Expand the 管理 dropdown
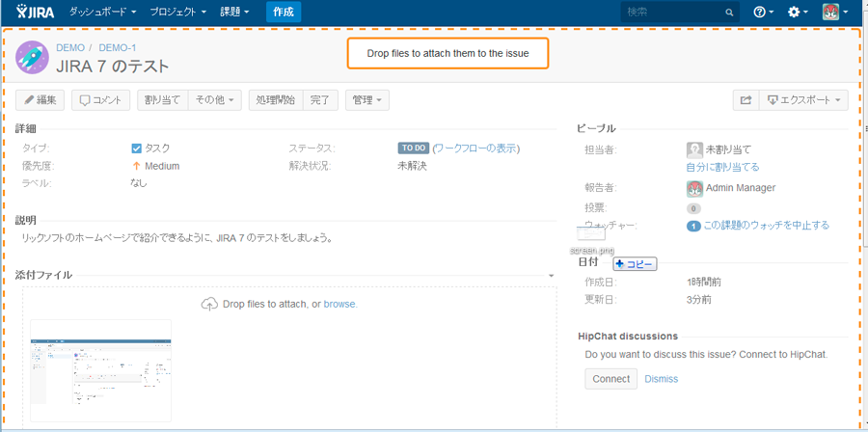868x432 pixels. click(367, 100)
